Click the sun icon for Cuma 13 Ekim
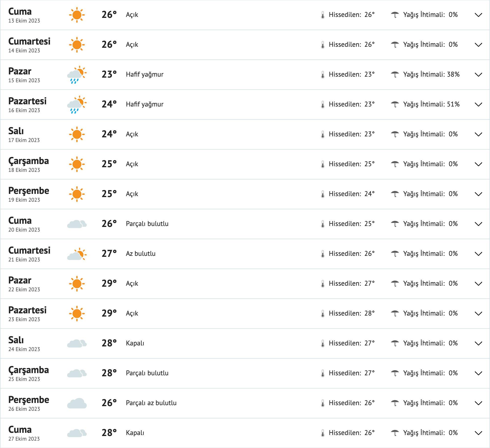Screen dimensions: 490x448 (77, 15)
